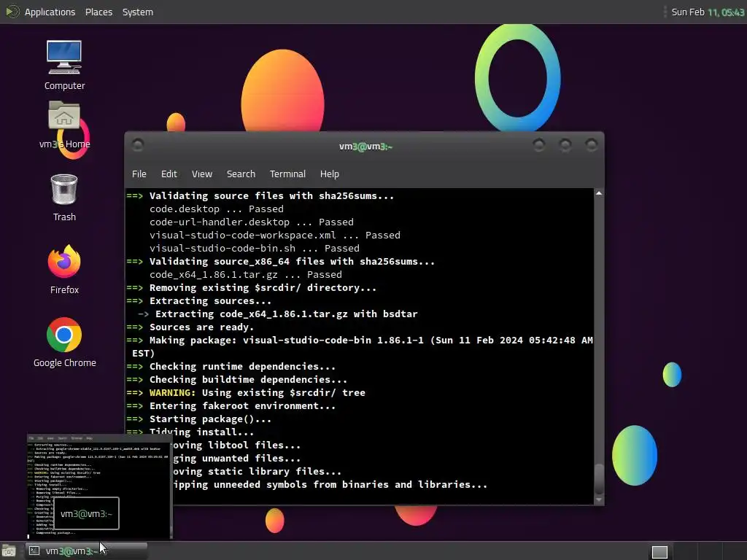Click 'Validating source_x86_64 files' line
This screenshot has height=560, width=747.
[x=292, y=262]
